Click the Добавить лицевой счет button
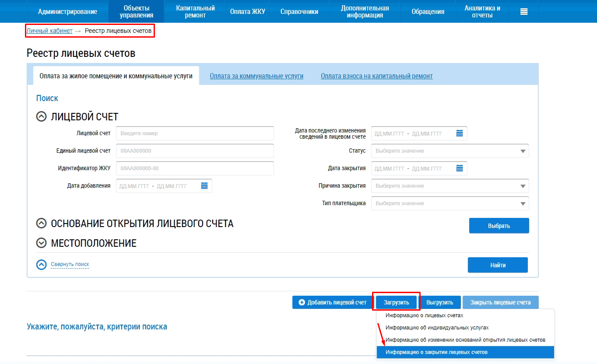The image size is (597, 364). click(332, 302)
